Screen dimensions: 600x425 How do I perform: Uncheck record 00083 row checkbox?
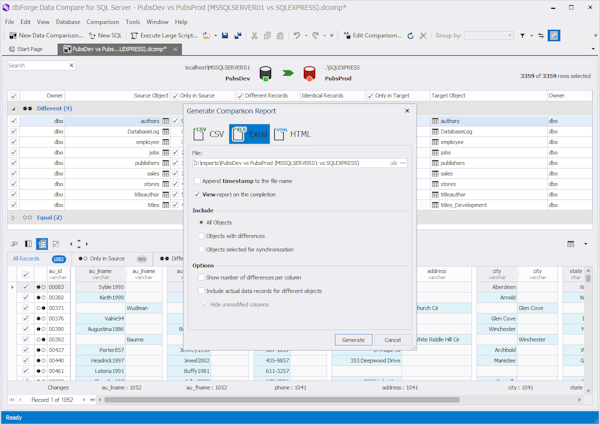(26, 287)
